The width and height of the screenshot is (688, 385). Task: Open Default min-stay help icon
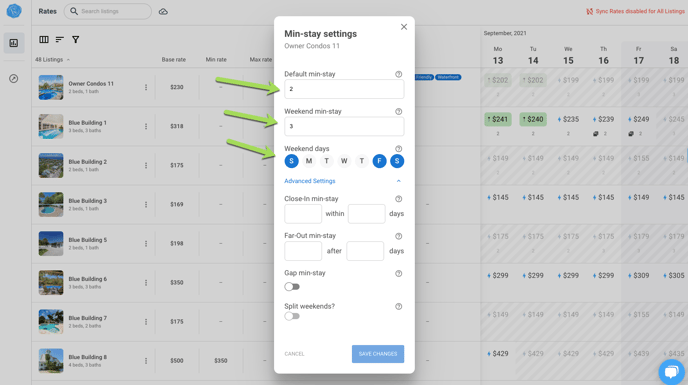[398, 74]
